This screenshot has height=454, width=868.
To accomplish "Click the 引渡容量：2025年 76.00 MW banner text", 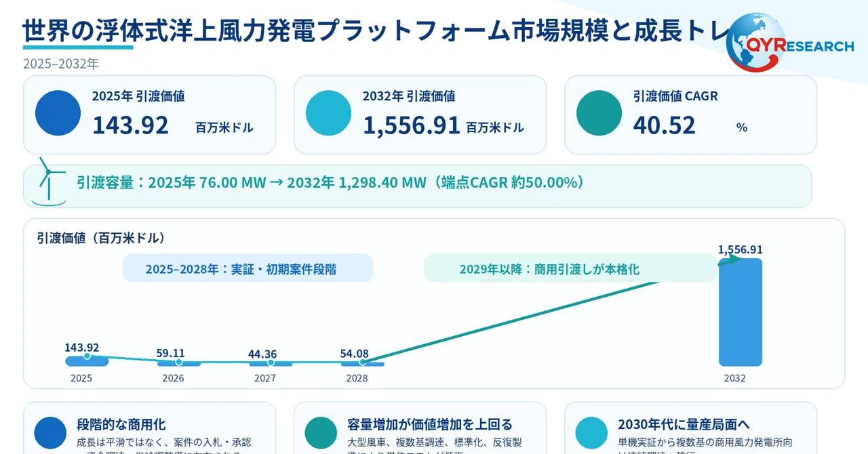I will tap(330, 182).
